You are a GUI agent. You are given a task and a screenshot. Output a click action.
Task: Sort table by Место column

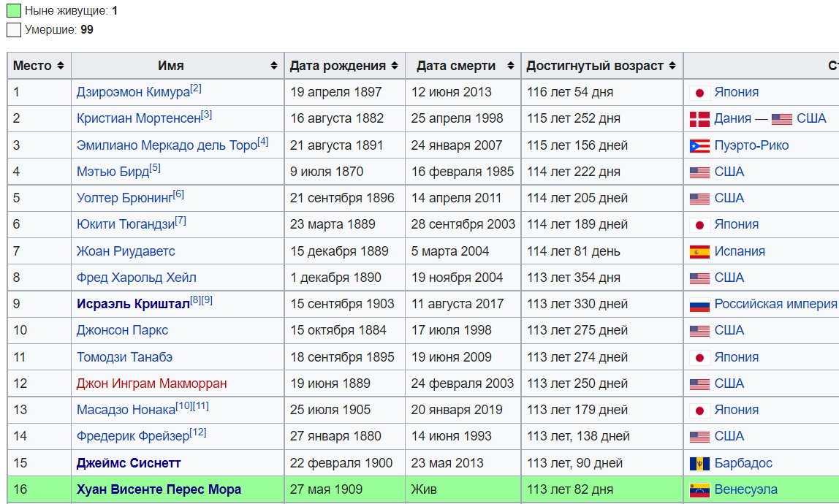click(x=60, y=66)
